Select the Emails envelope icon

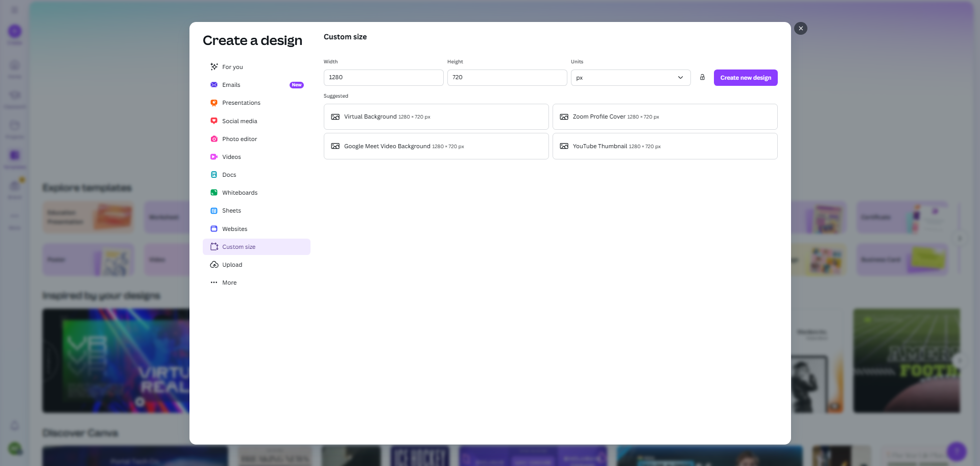tap(214, 85)
